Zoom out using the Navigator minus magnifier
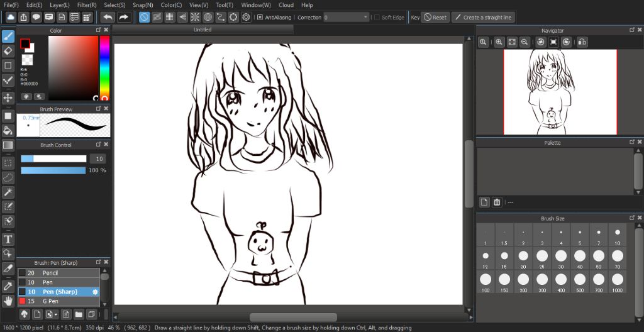This screenshot has width=644, height=332. click(x=524, y=42)
